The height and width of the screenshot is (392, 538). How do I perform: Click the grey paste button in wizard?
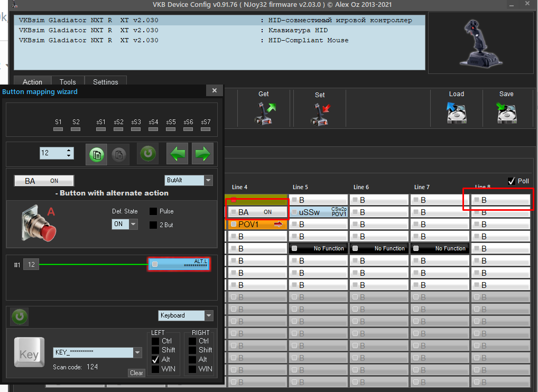(119, 154)
